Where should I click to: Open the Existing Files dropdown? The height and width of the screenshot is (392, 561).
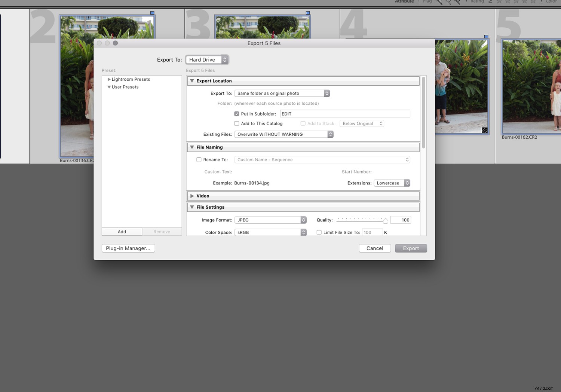point(283,134)
